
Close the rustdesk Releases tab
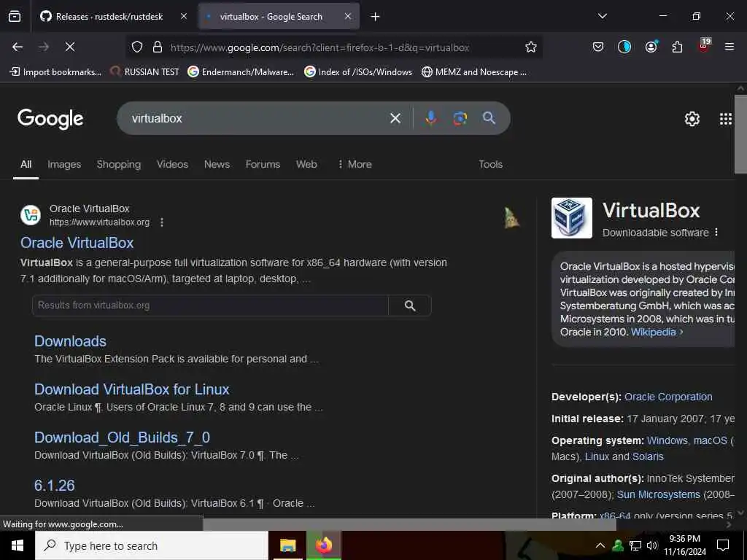[184, 16]
